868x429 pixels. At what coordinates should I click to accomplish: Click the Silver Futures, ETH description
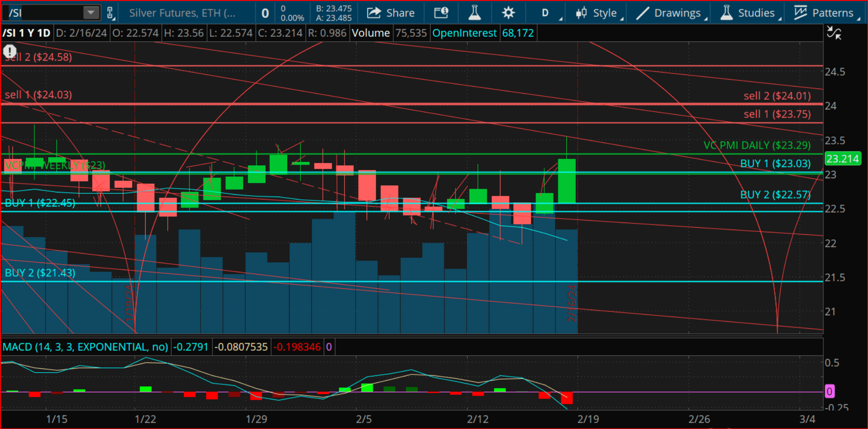coord(182,13)
